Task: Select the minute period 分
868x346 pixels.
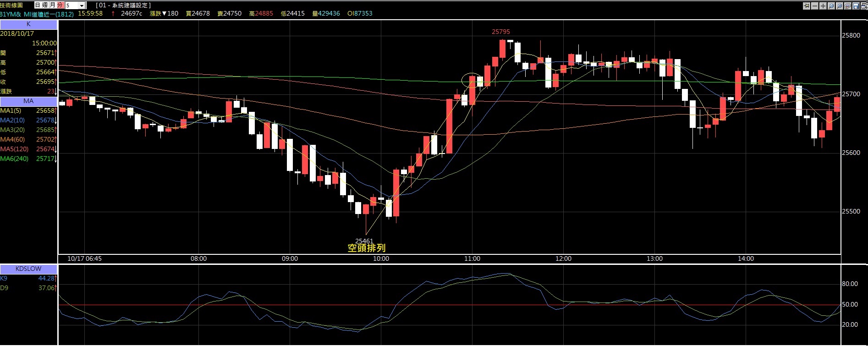Action: click(x=60, y=5)
